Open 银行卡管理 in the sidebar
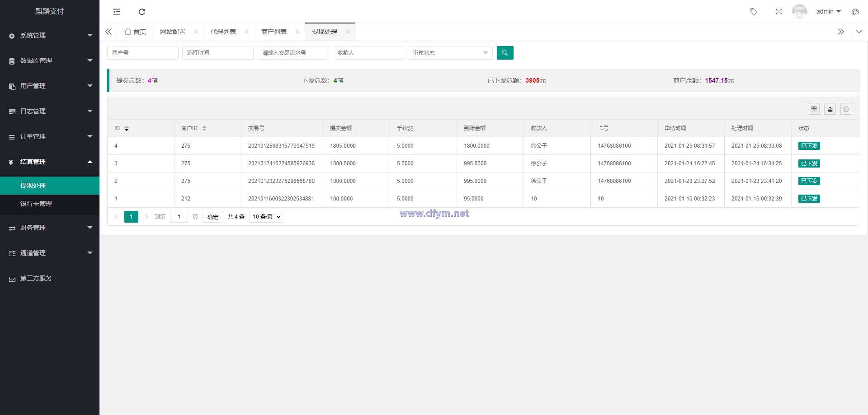The height and width of the screenshot is (415, 868). pyautogui.click(x=50, y=204)
